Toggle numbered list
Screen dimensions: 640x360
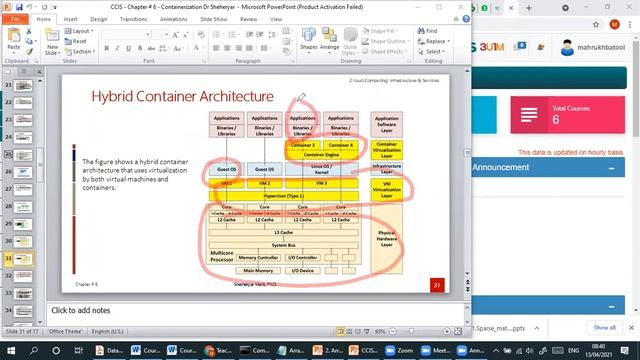point(232,35)
